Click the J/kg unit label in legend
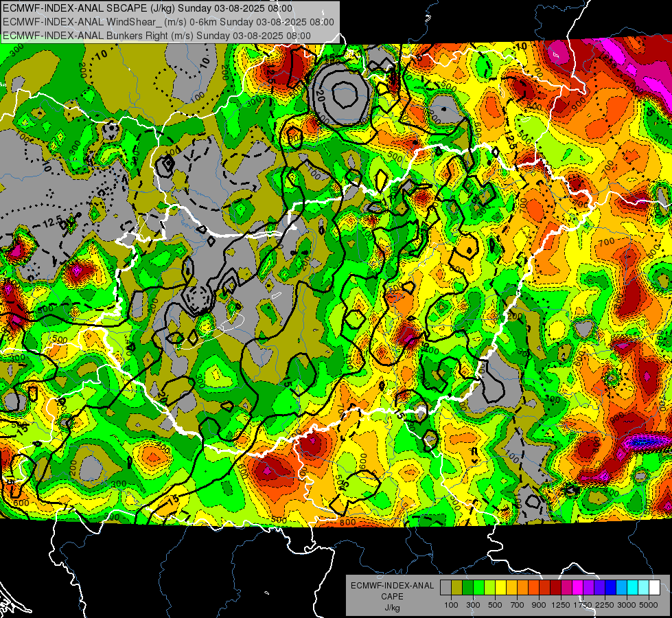The height and width of the screenshot is (618, 672). [392, 608]
